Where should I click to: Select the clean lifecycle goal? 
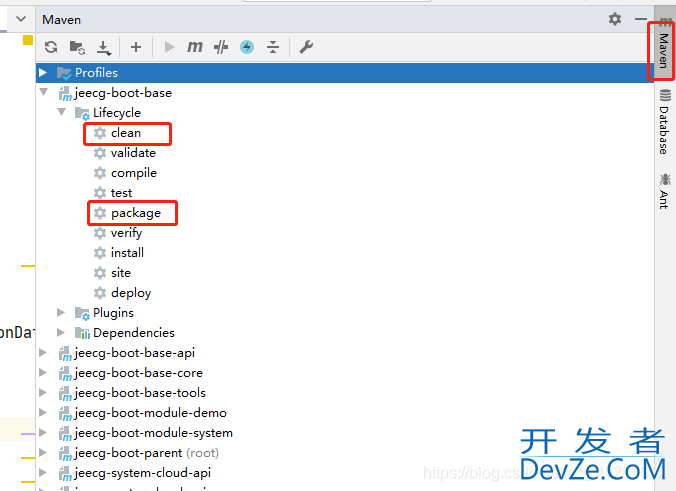coord(126,133)
